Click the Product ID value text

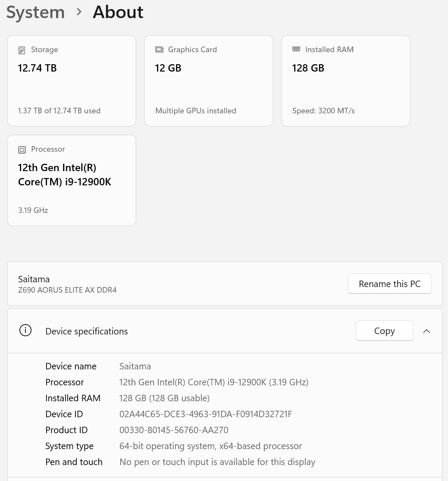[174, 430]
